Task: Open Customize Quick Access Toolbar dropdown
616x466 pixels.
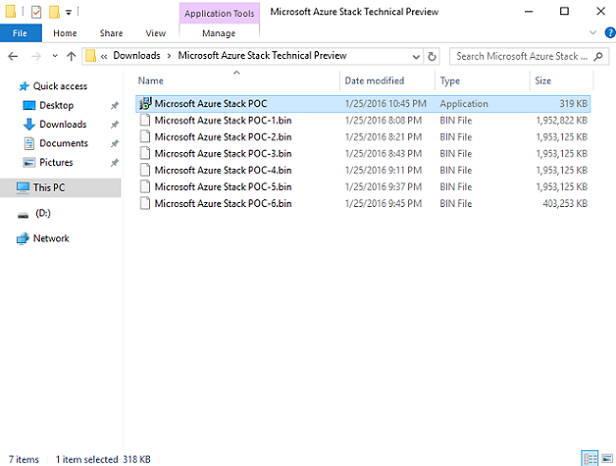Action: [68, 13]
